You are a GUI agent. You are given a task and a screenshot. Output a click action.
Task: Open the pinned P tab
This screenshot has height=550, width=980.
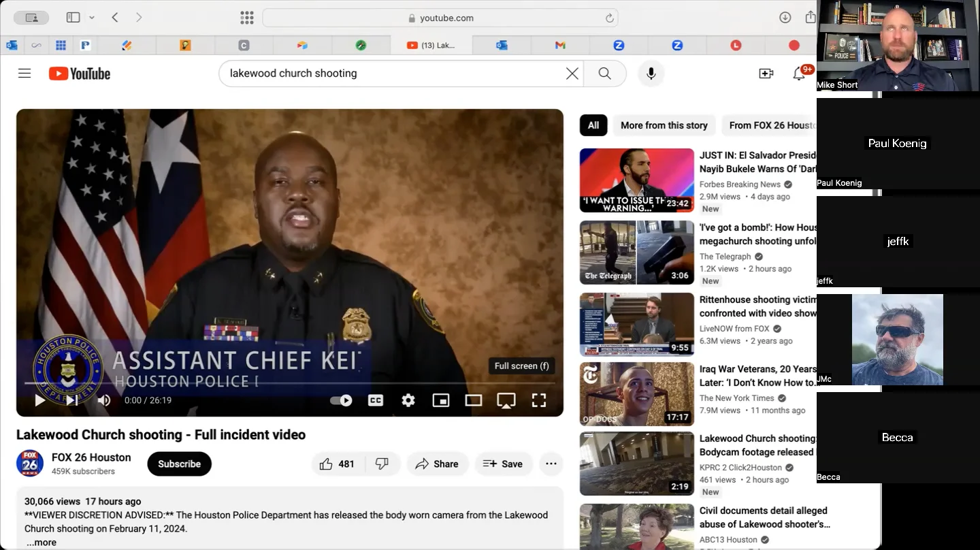(x=85, y=45)
